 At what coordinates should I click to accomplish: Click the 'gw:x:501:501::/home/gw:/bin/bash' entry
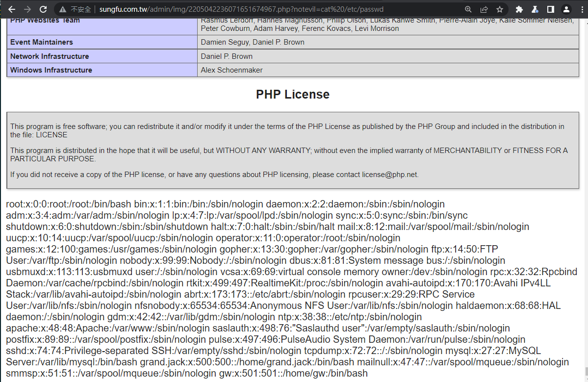pos(293,373)
